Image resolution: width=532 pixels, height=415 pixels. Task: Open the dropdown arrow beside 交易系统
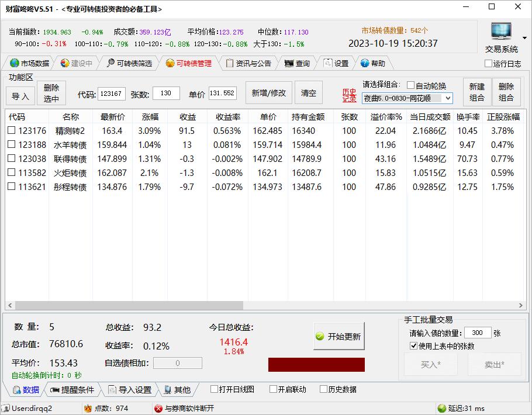pyautogui.click(x=524, y=38)
